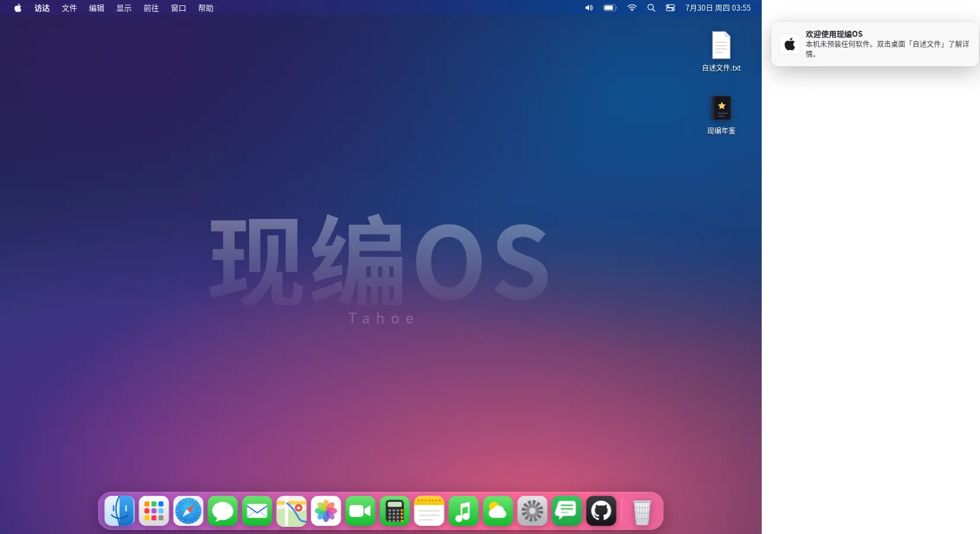Launch GitHub octocat icon in dock
The width and height of the screenshot is (980, 534).
tap(602, 511)
